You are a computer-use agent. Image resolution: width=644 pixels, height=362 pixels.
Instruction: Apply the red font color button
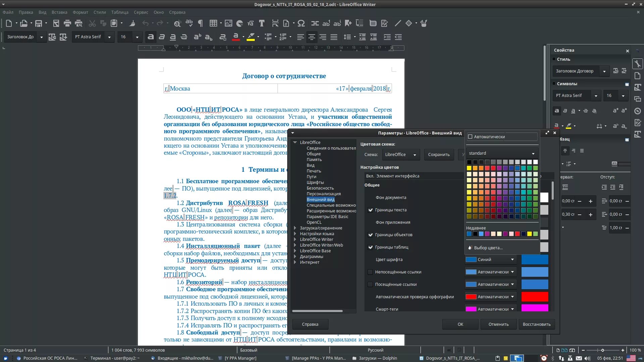coord(236,37)
